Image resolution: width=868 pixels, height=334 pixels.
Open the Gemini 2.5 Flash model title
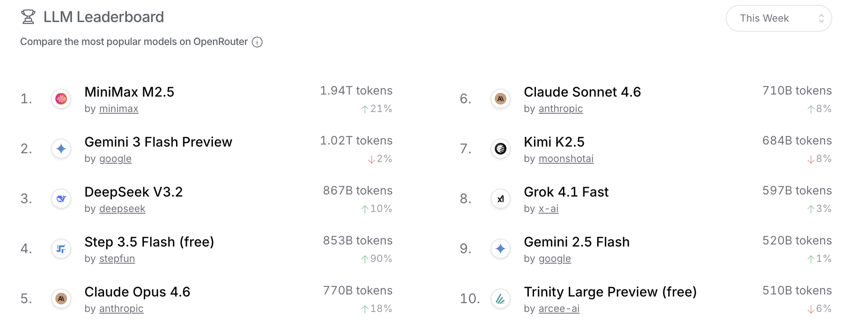click(x=576, y=242)
